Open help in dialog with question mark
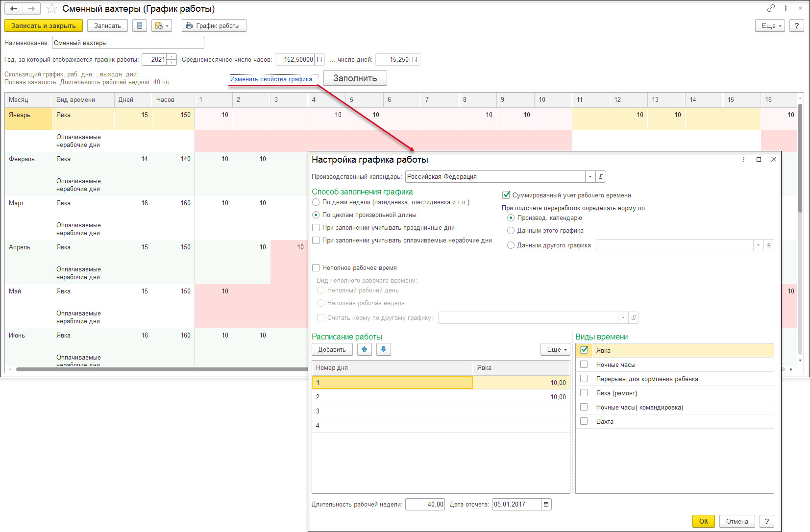The image size is (810, 532). pos(767,521)
